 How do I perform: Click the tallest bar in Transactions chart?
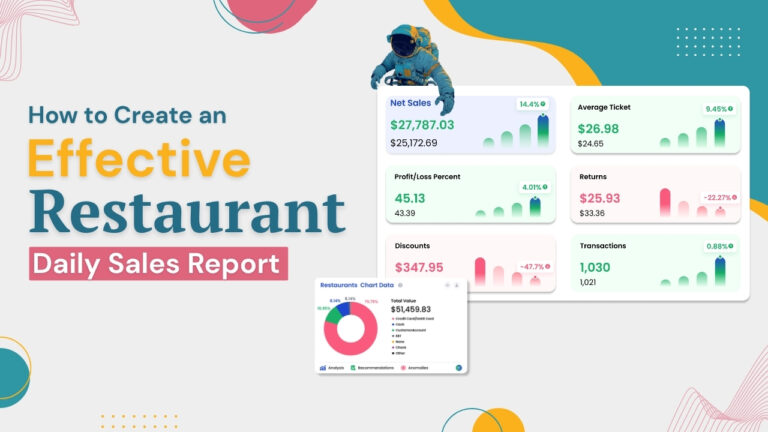[720, 271]
